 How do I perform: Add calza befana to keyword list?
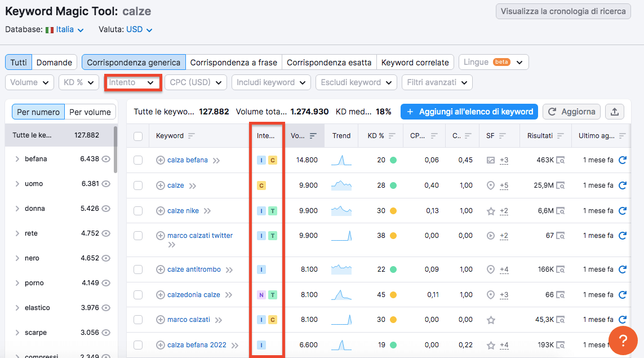point(161,160)
